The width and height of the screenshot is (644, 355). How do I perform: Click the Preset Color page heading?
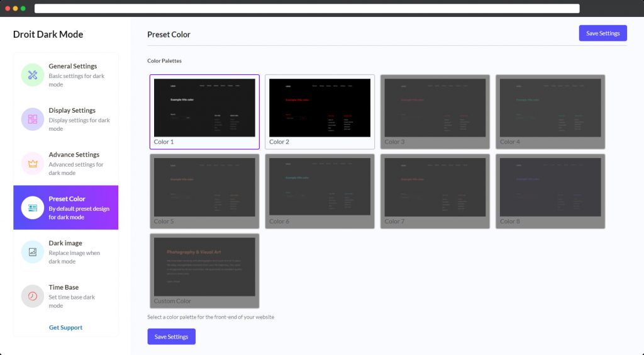pyautogui.click(x=169, y=35)
